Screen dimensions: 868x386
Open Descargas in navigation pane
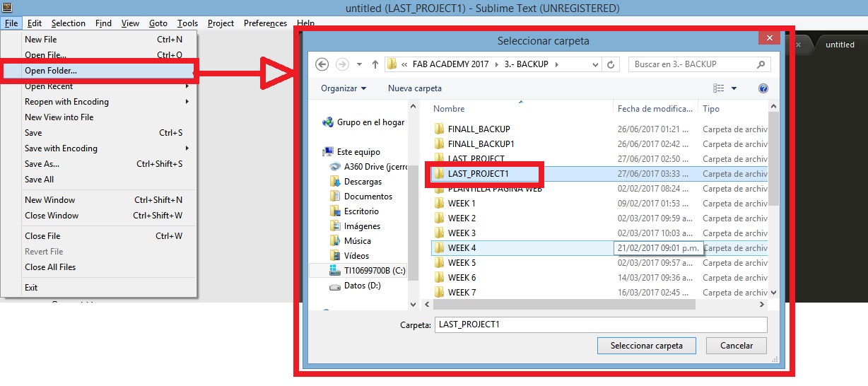pyautogui.click(x=356, y=182)
